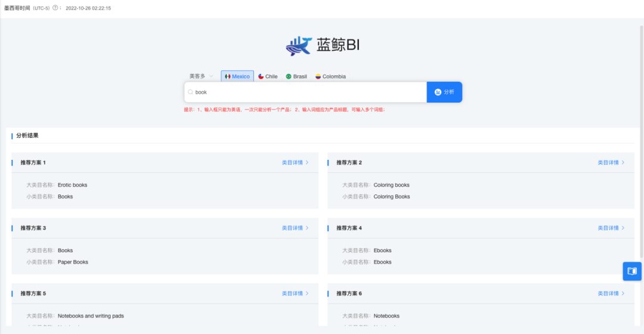Focus the search input containing book
The width and height of the screenshot is (644, 334).
pos(305,92)
